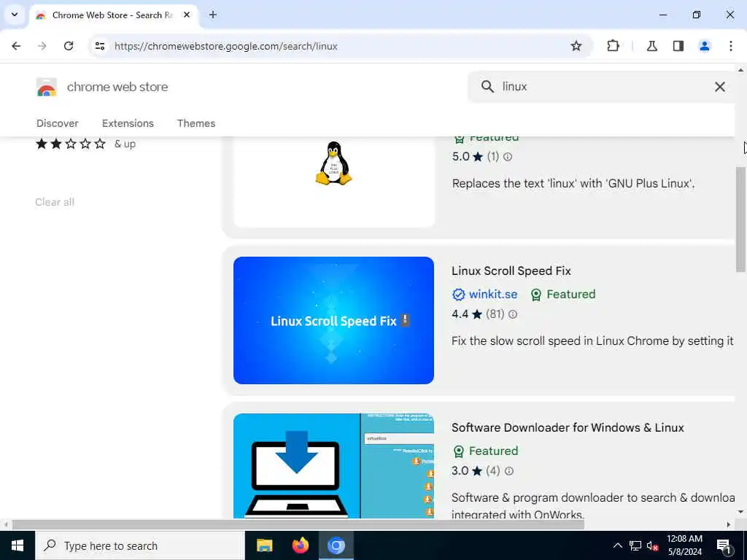Click the Chrome Web Store logo
This screenshot has height=560, width=747.
(x=46, y=87)
